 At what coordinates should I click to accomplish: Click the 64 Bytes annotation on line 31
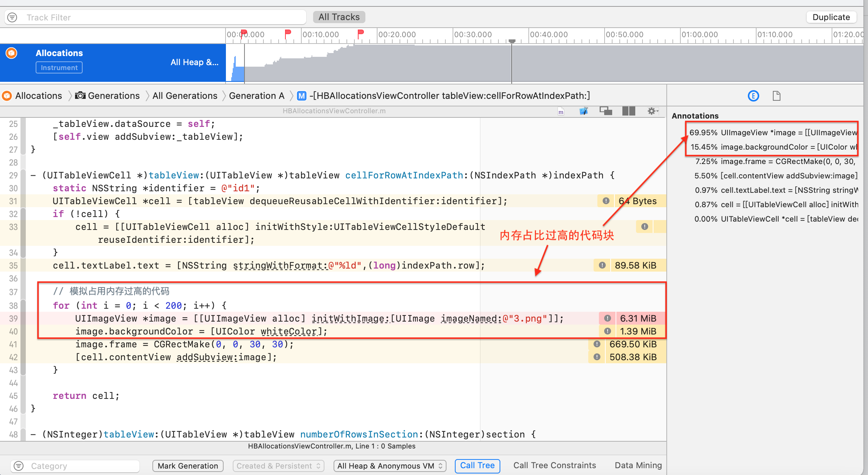click(638, 201)
